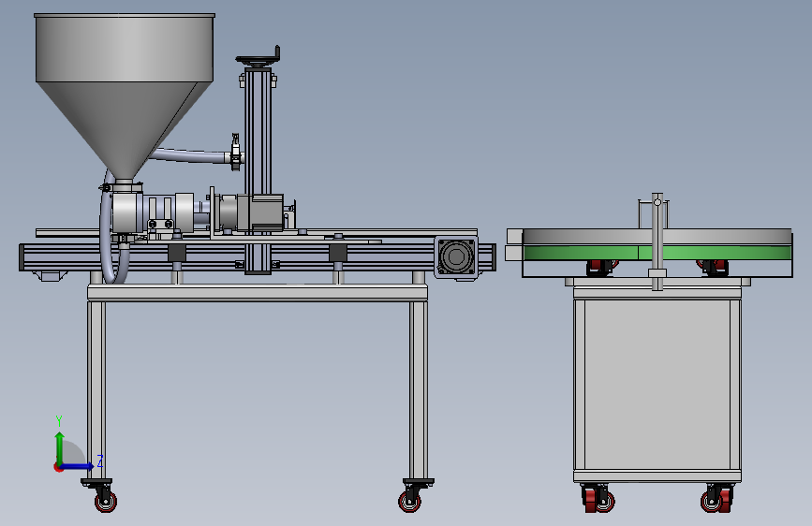The width and height of the screenshot is (812, 526).
Task: Select the vertical guide post on the turntable
Action: (657, 241)
